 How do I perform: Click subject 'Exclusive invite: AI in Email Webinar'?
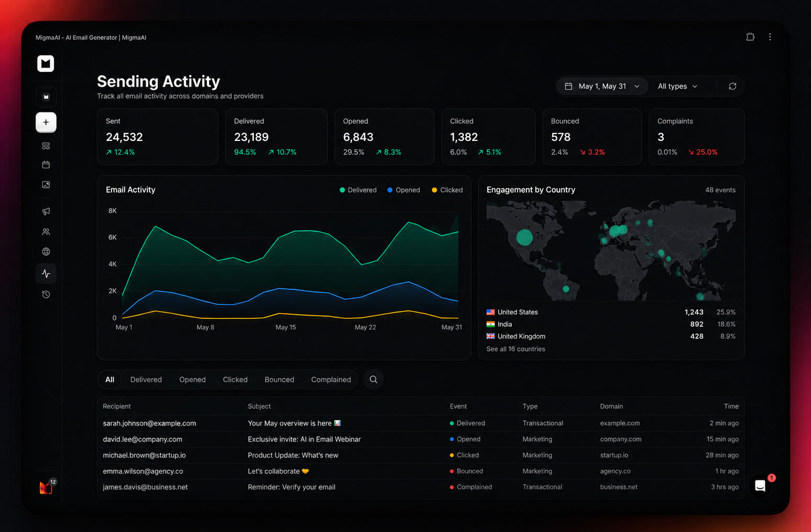(x=304, y=439)
